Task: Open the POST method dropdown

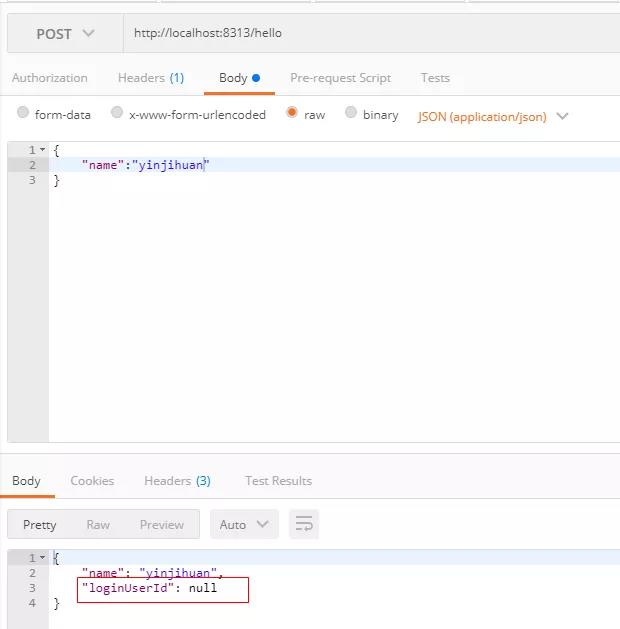Action: [x=65, y=33]
